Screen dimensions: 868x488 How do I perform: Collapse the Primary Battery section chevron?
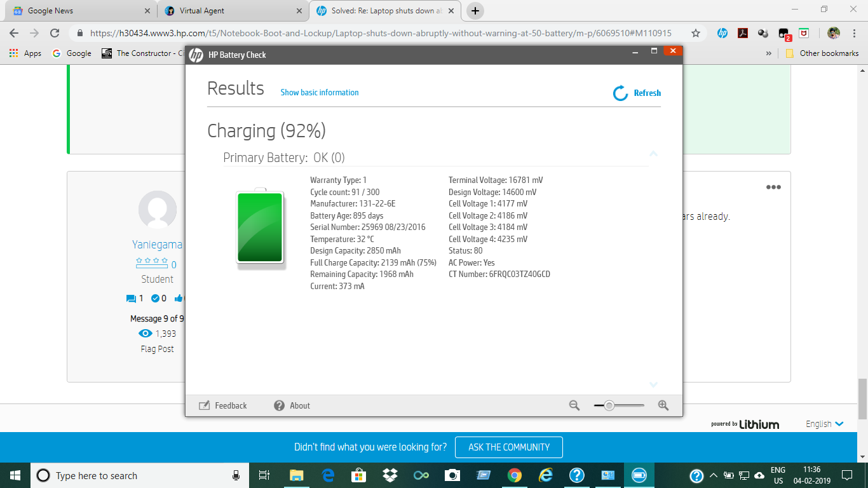click(x=653, y=154)
